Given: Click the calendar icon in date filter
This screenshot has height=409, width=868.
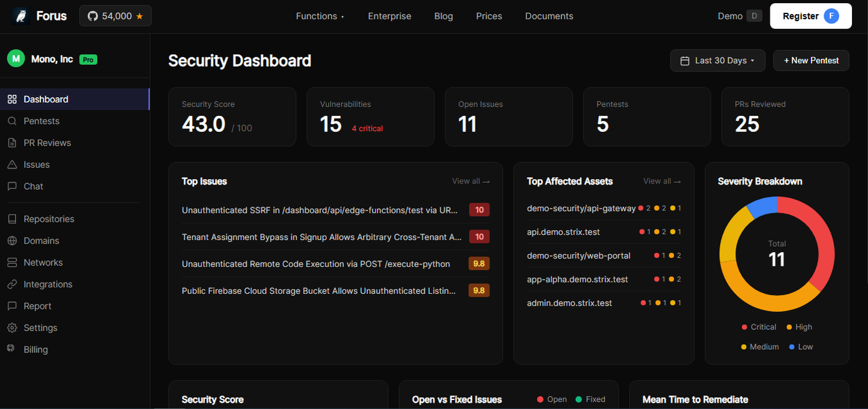Looking at the screenshot, I should [x=685, y=60].
